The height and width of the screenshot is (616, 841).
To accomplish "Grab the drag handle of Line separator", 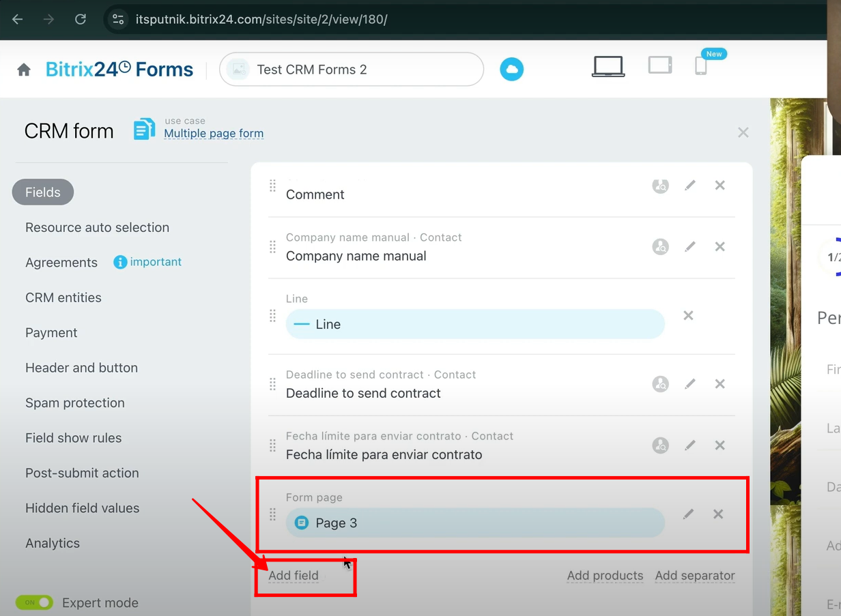I will [272, 316].
